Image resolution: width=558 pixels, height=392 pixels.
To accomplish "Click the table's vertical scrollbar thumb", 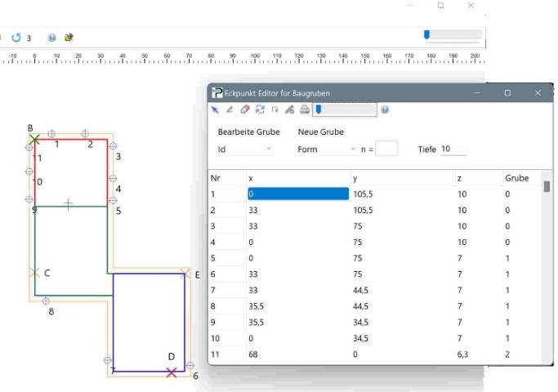I will [547, 186].
